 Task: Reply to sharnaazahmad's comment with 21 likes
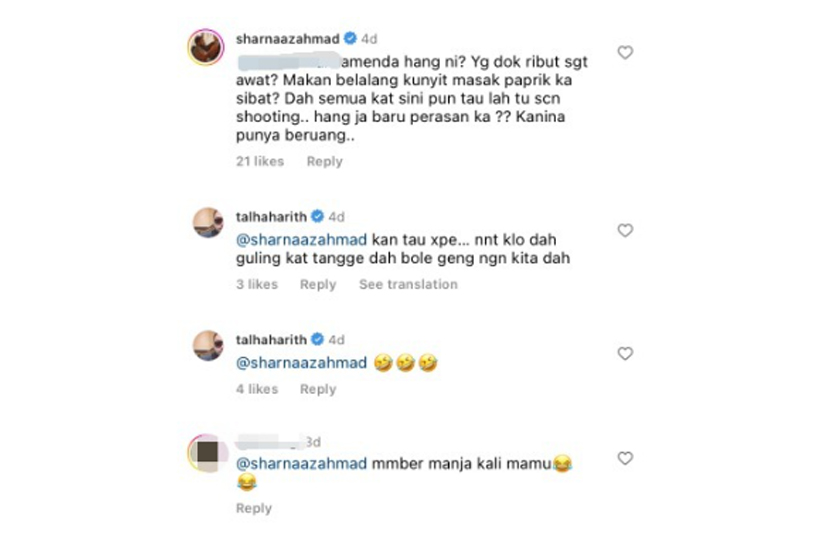[x=324, y=161]
